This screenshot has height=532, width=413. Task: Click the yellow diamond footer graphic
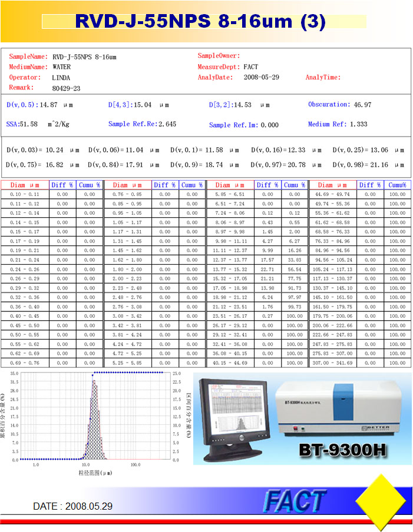coord(381,501)
